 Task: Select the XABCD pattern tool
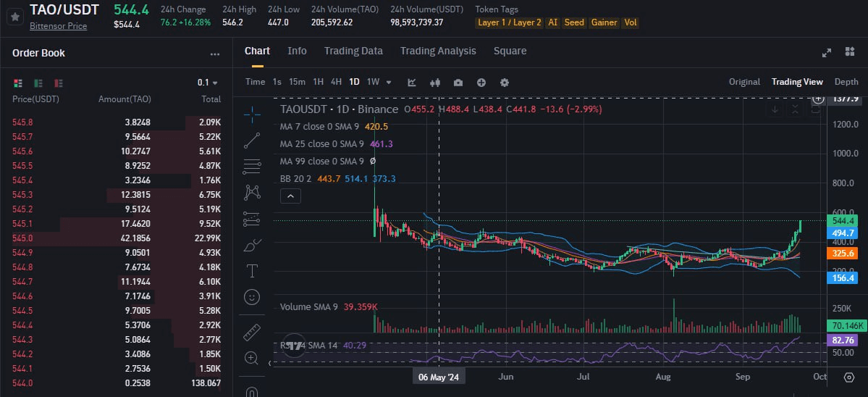252,192
